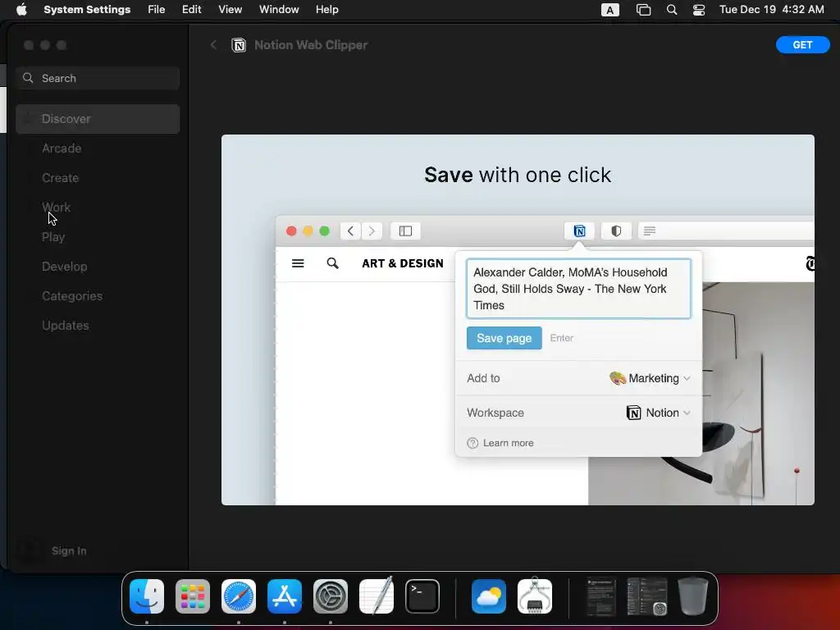
Task: Open Spotlight search from the menu bar
Action: click(x=672, y=10)
